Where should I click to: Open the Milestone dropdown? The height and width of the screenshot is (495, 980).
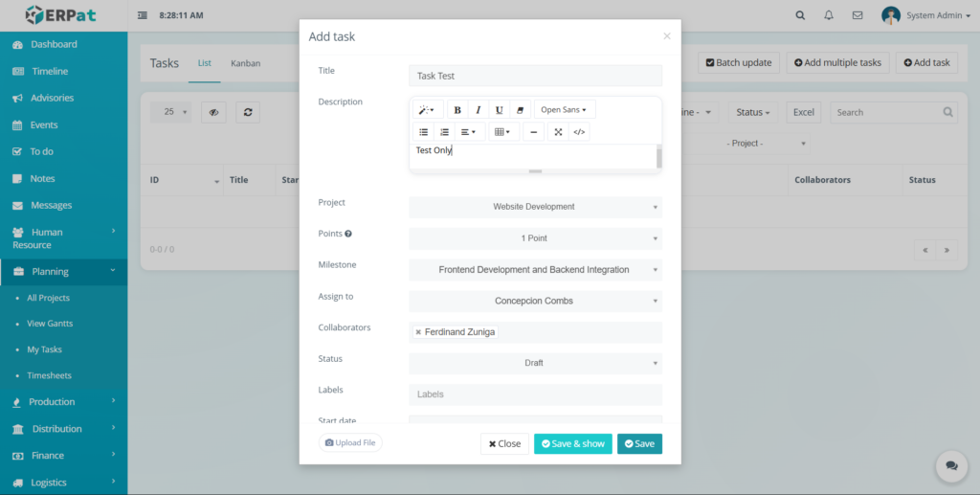(x=535, y=269)
